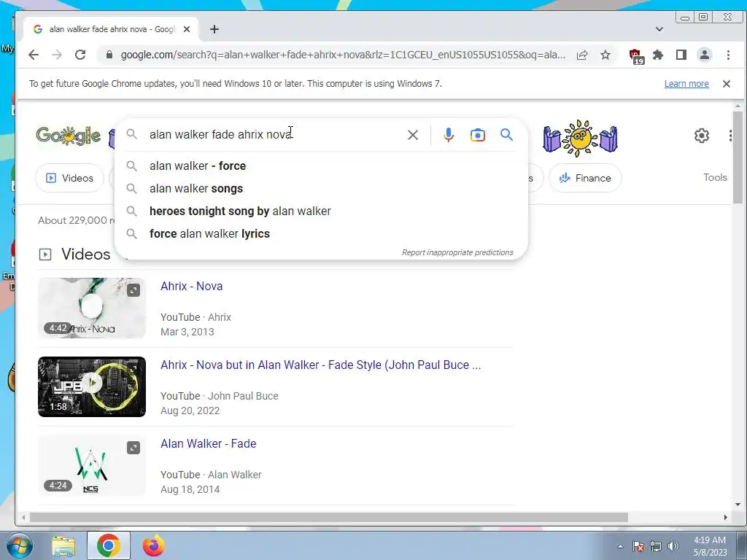Expand the Ahrix - Nova thumbnail preview icon

click(x=133, y=290)
